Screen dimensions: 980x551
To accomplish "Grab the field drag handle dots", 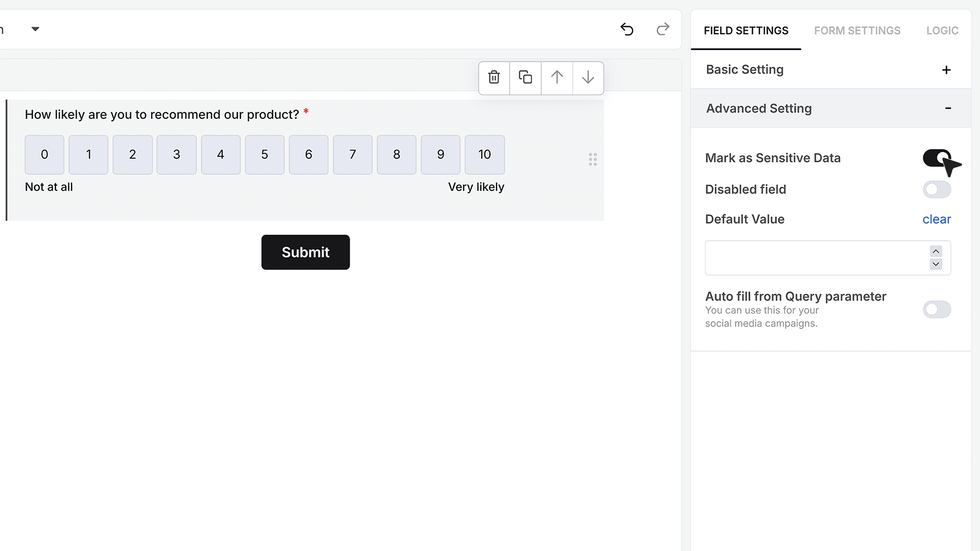I will tap(593, 159).
